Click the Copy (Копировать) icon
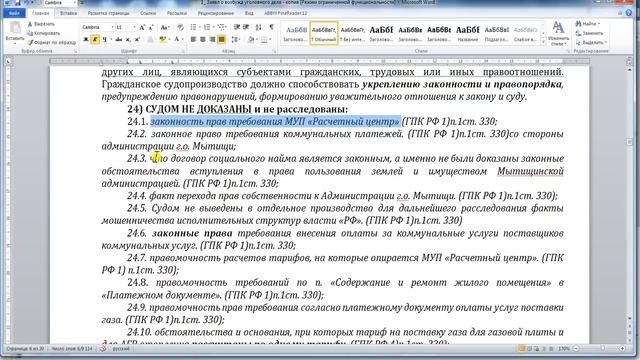Viewport: 640px width, 360px height. [x=30, y=33]
